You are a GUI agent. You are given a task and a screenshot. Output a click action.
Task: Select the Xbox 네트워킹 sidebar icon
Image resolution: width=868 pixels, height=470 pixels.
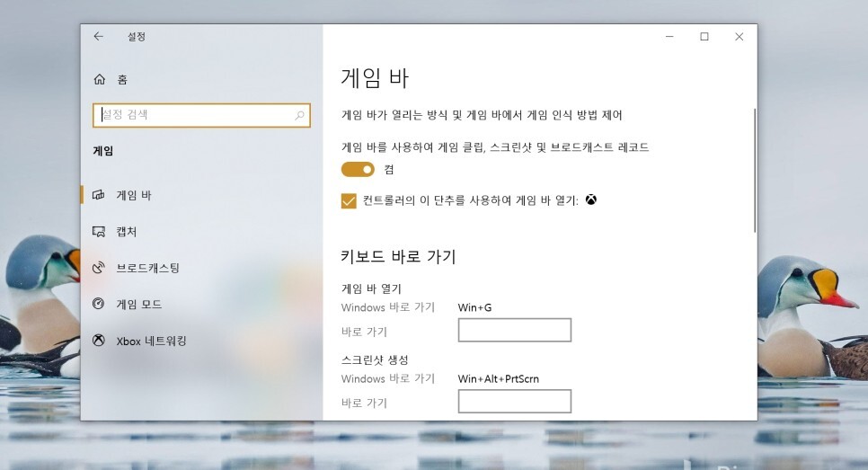[x=99, y=341]
